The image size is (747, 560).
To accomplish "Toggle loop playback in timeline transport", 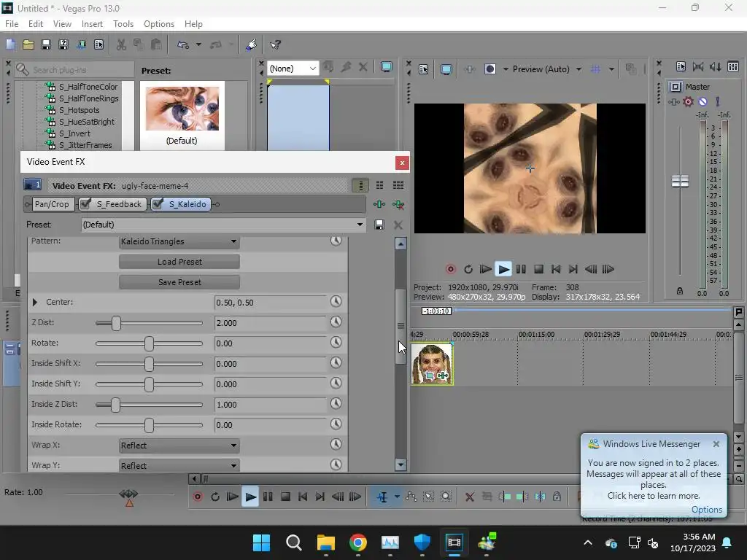I will pyautogui.click(x=215, y=497).
